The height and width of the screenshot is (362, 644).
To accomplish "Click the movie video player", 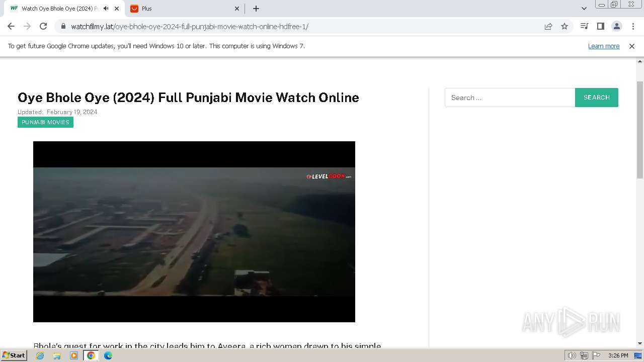I will 194,232.
